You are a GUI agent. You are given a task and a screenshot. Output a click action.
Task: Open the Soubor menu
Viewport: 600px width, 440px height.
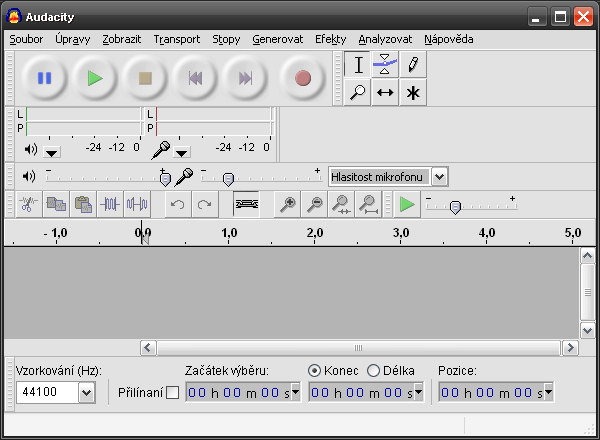point(26,39)
